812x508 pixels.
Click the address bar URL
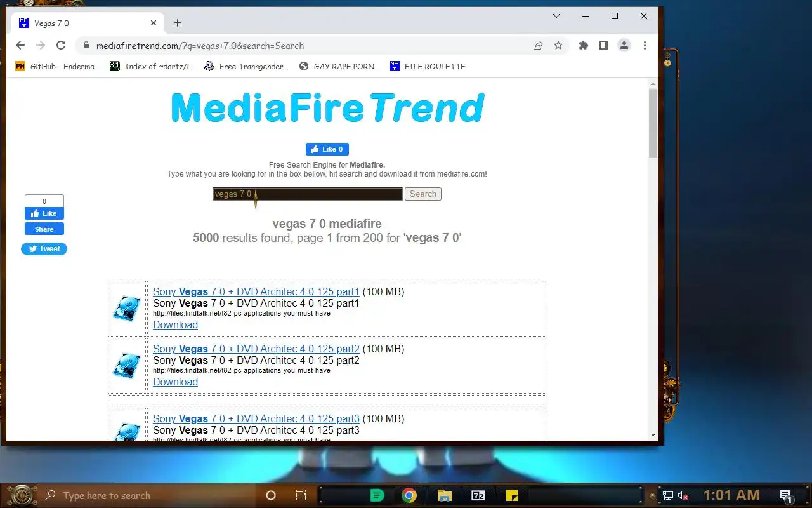200,46
